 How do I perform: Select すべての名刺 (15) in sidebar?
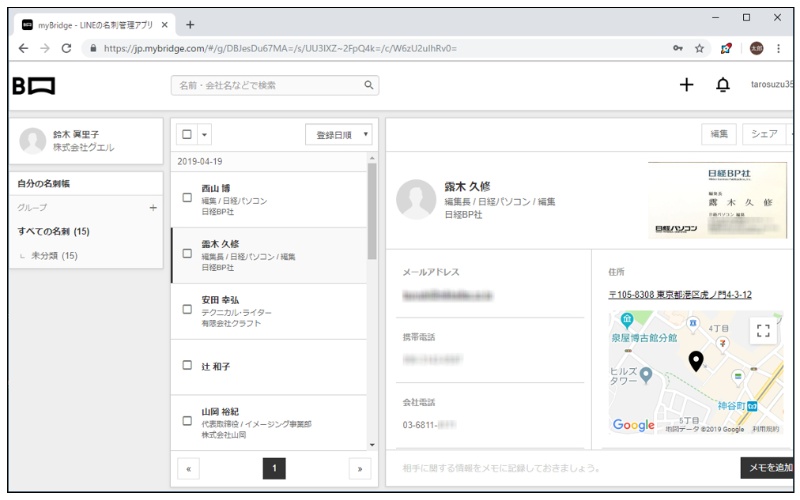point(55,232)
